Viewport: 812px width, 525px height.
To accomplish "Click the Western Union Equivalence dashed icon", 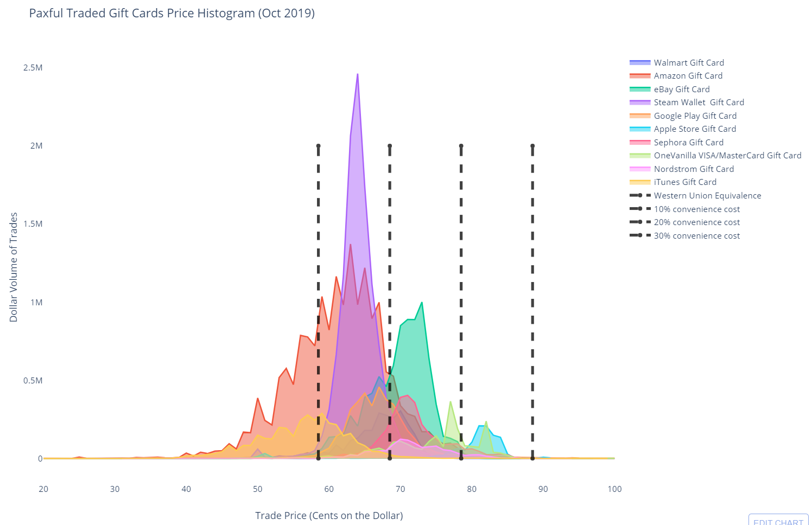I will pos(640,196).
